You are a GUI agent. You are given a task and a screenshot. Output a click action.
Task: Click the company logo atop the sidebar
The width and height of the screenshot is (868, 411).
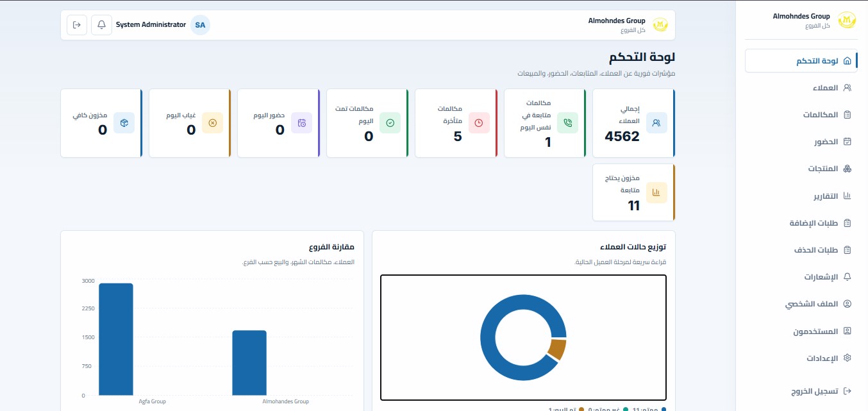tap(847, 21)
